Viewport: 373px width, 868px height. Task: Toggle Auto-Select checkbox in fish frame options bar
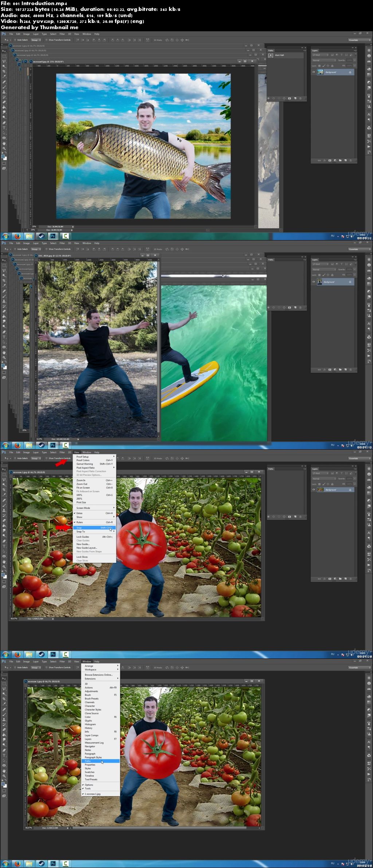coord(15,40)
